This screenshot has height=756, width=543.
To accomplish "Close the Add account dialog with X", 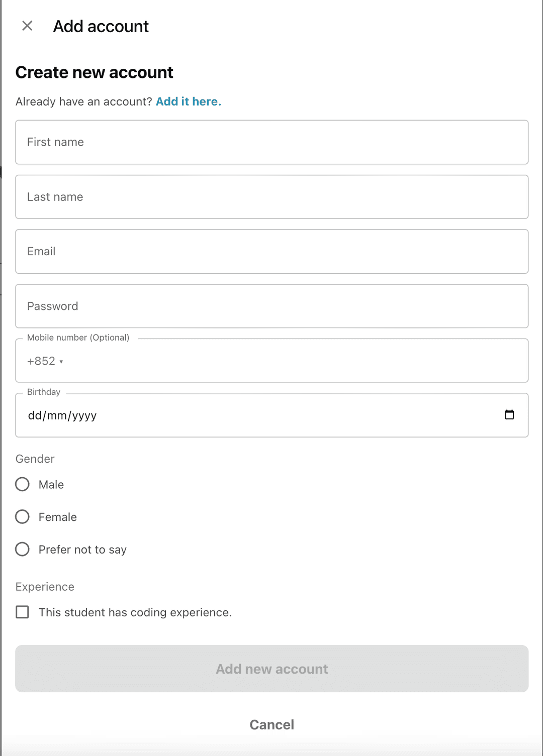I will point(27,26).
